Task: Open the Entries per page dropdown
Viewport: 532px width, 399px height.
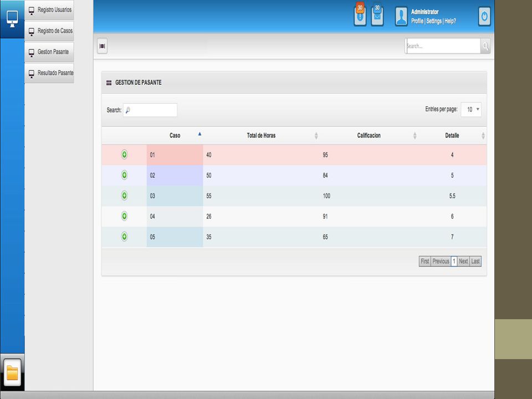Action: pyautogui.click(x=471, y=109)
